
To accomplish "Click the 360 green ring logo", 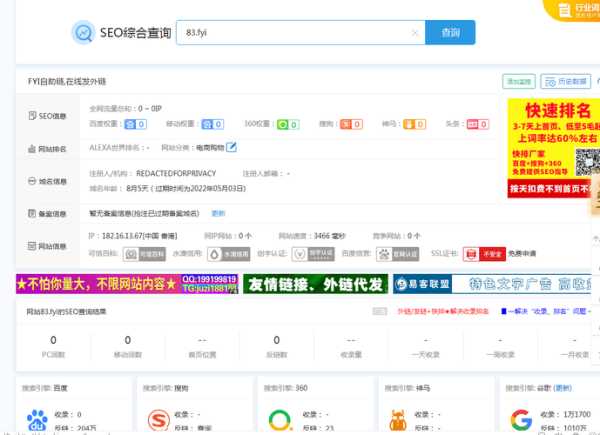I will pyautogui.click(x=280, y=420).
